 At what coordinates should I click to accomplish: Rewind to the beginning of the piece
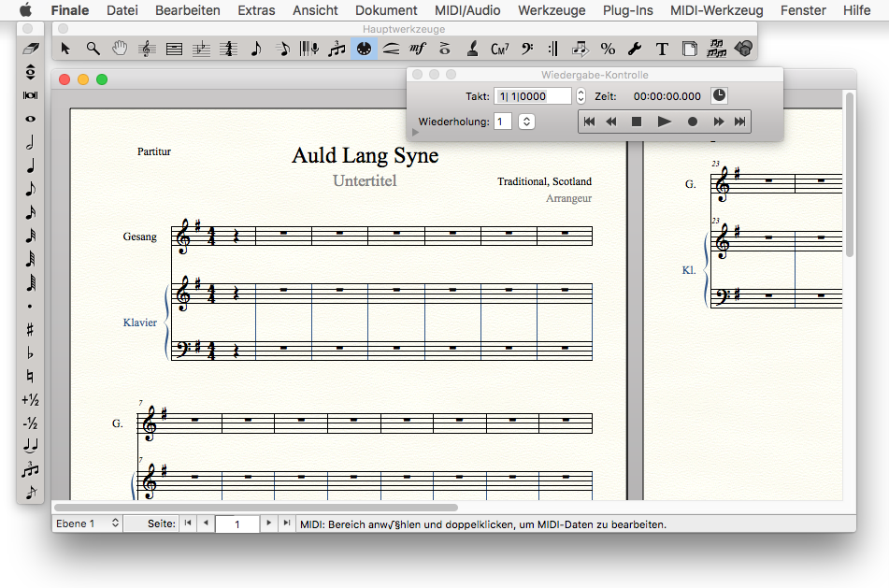[589, 122]
